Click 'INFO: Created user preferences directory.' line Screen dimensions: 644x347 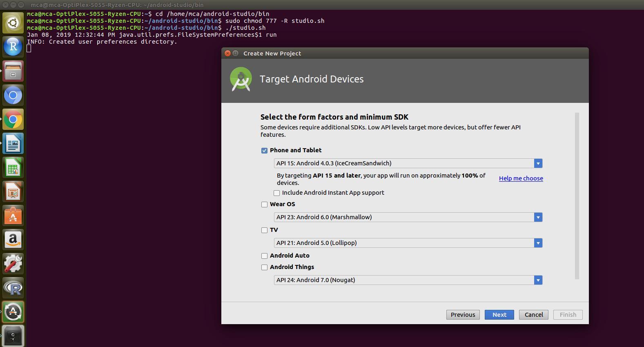102,42
